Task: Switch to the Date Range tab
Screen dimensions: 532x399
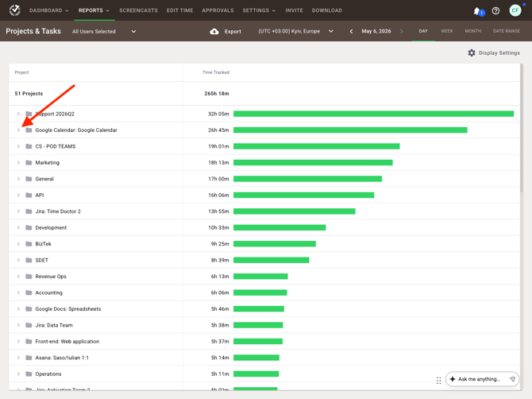Action: [507, 31]
